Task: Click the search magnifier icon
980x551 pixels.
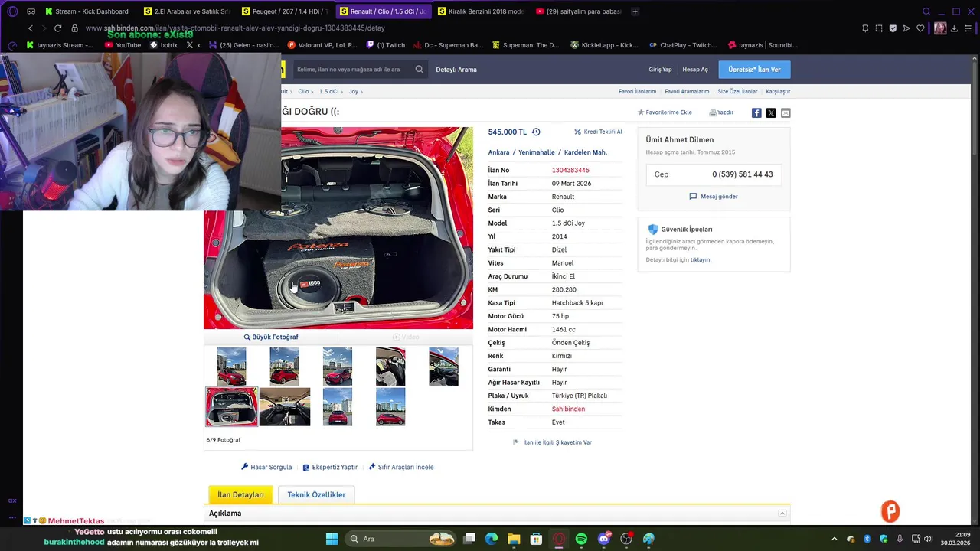Action: [x=420, y=70]
